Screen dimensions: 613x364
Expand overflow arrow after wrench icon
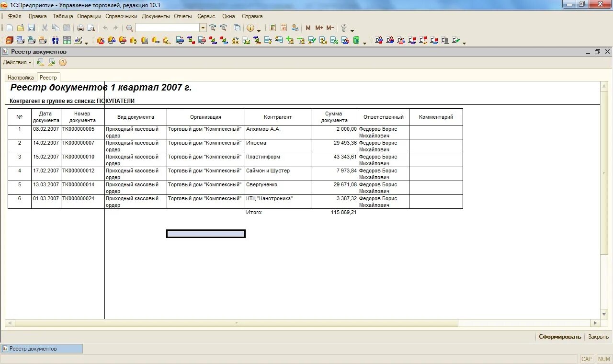[x=352, y=31]
